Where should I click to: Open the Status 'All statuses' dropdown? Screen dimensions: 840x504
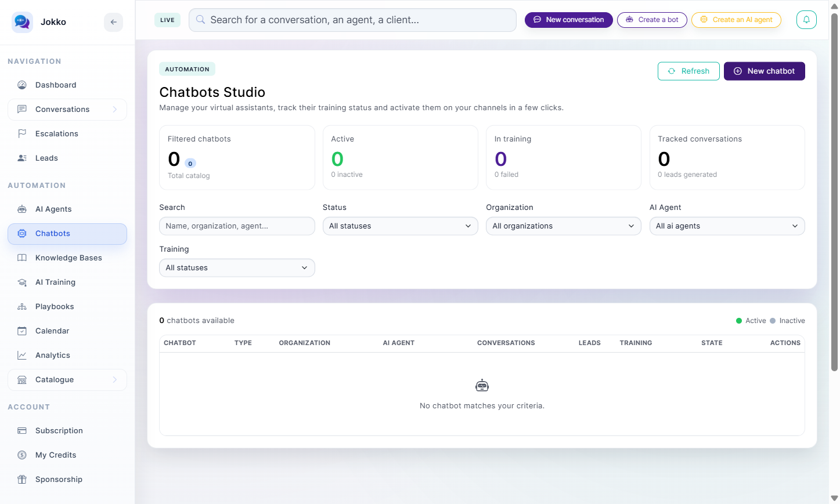coord(401,226)
